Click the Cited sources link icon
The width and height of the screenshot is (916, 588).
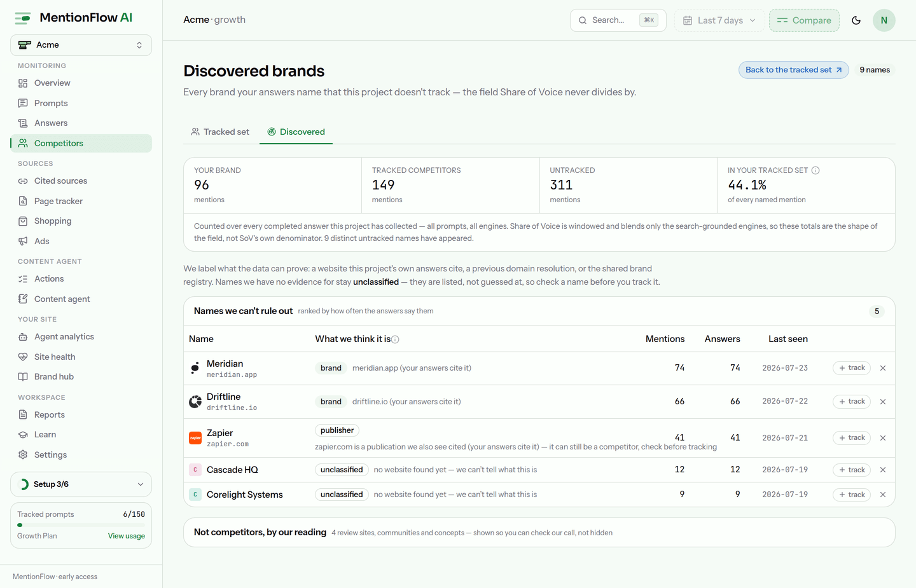click(x=23, y=181)
